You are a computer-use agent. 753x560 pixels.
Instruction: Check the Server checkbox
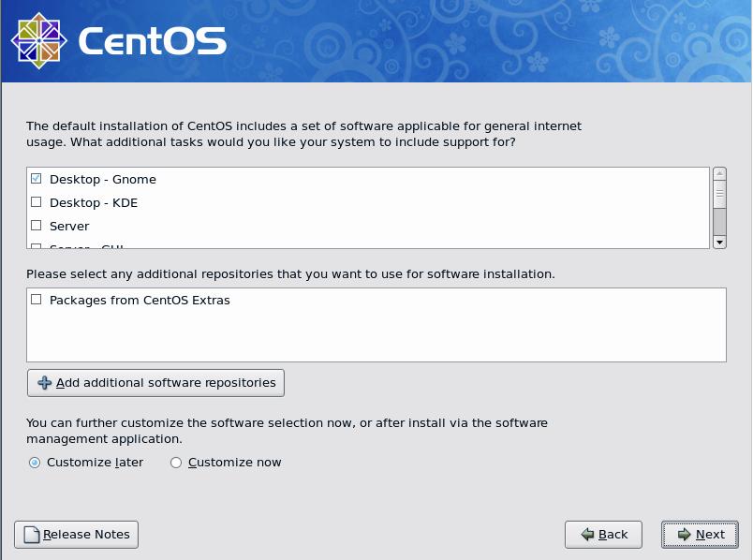pos(37,225)
